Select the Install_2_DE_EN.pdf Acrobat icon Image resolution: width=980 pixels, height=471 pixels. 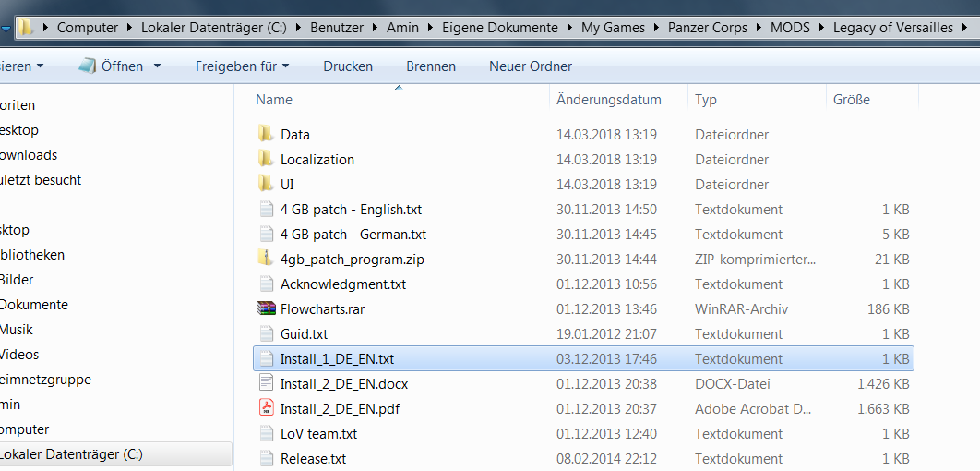pos(267,408)
